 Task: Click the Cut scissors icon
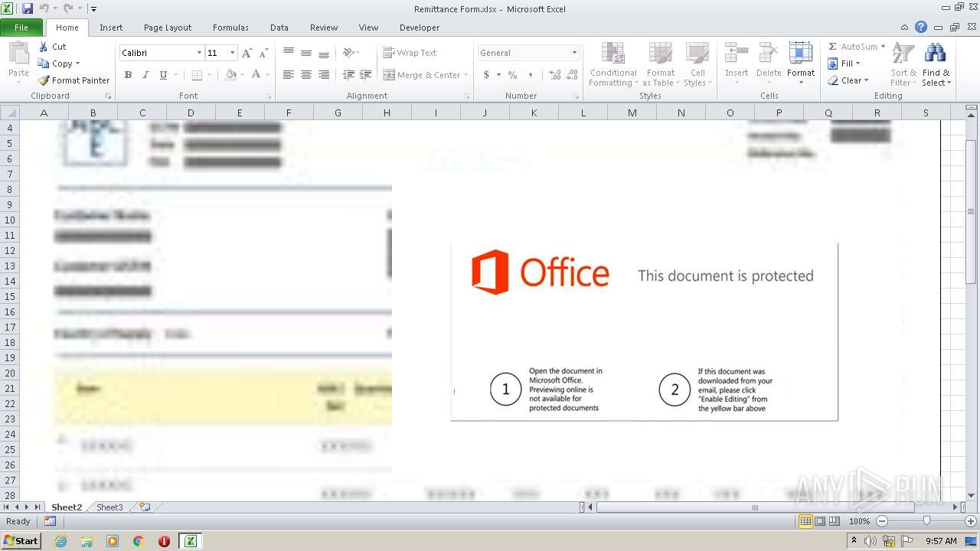click(x=44, y=47)
